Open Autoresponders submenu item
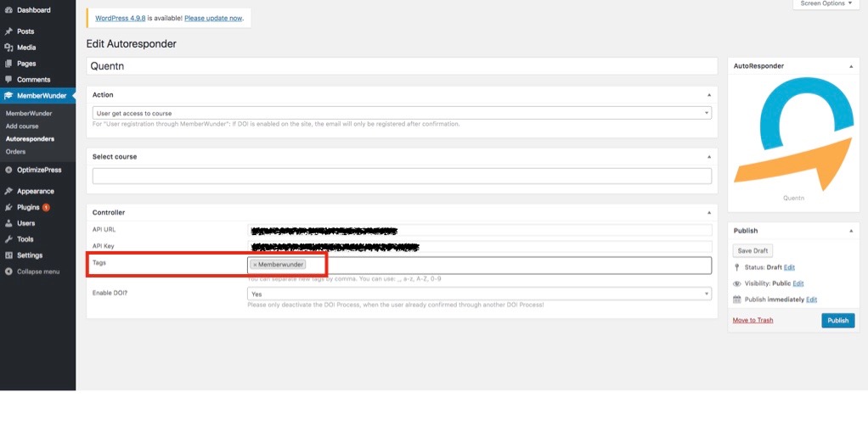The image size is (868, 426). point(30,138)
